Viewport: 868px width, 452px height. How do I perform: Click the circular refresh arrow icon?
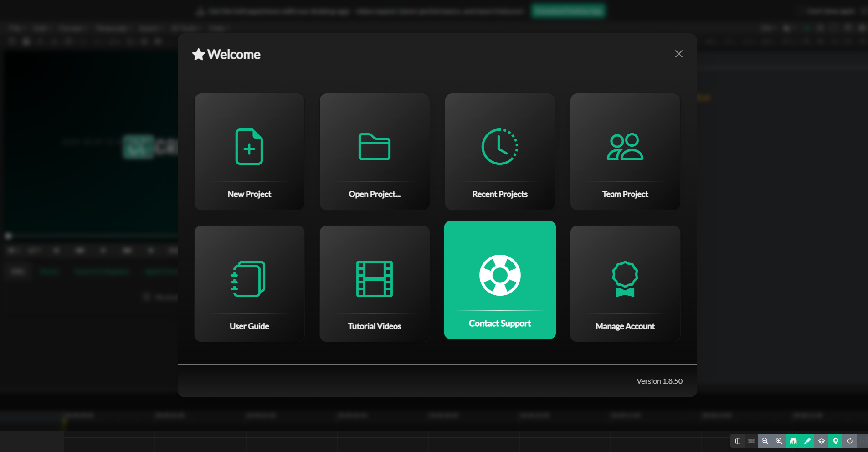(x=850, y=441)
